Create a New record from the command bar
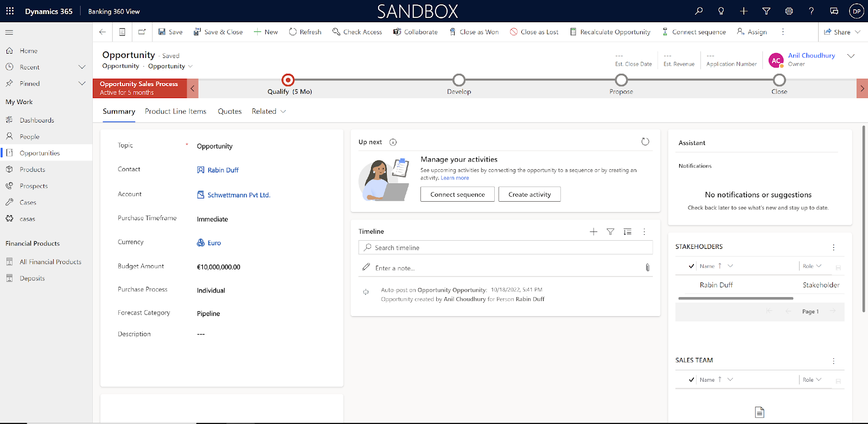The image size is (868, 424). [x=266, y=32]
